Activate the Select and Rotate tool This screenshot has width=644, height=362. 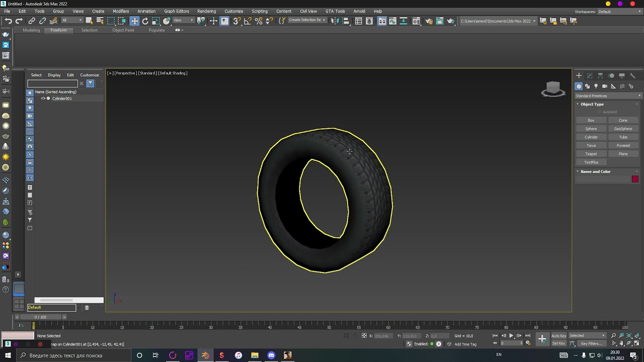(145, 21)
